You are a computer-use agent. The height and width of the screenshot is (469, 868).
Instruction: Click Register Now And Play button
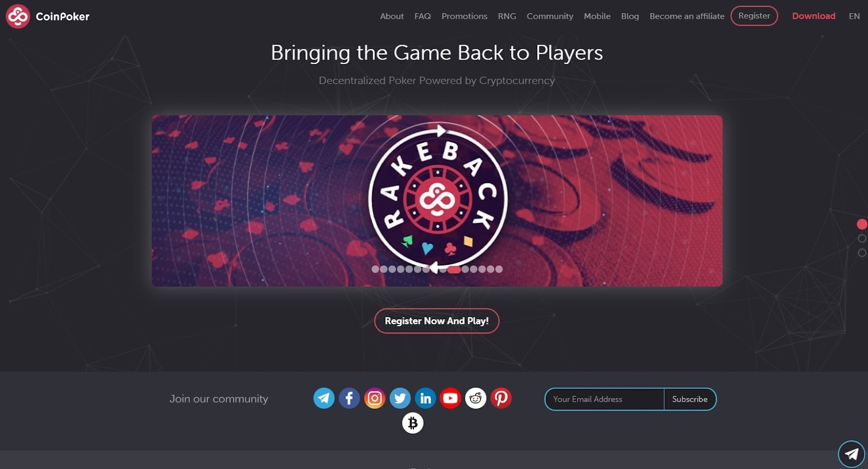tap(437, 321)
